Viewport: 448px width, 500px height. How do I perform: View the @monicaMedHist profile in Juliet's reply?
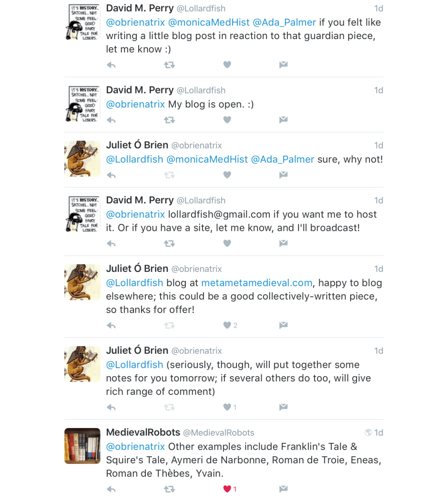(x=207, y=159)
